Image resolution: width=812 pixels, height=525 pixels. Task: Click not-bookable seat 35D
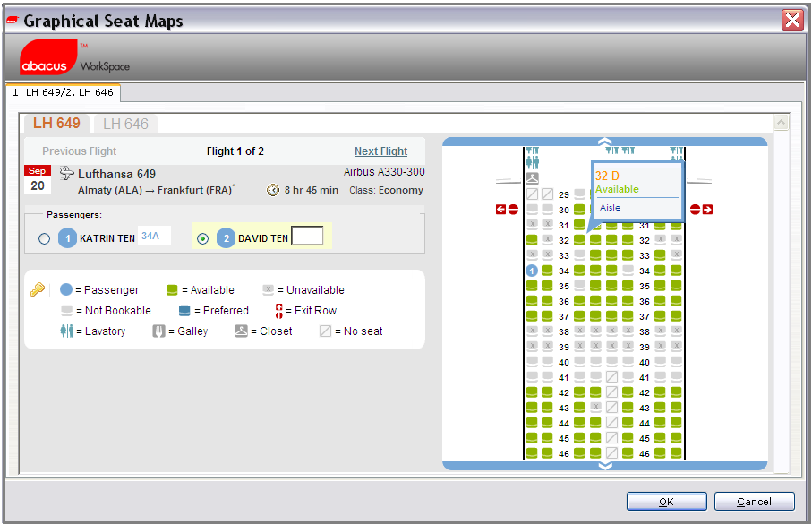(579, 286)
